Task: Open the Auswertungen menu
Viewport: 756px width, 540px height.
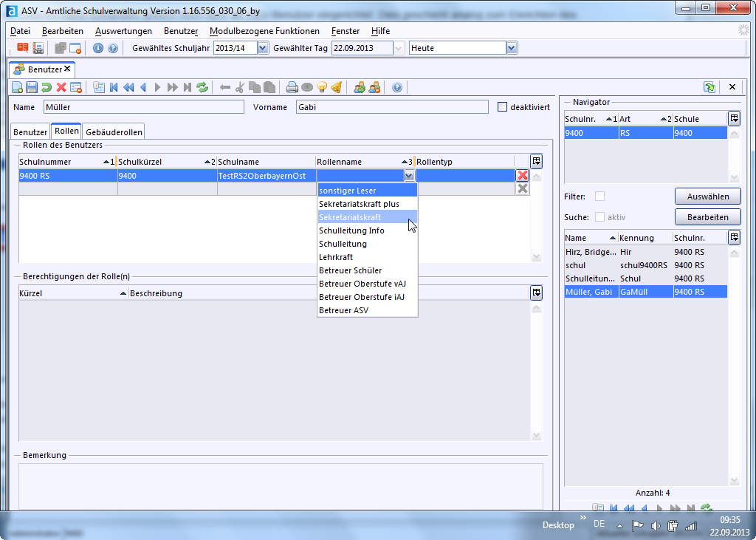Action: (123, 31)
